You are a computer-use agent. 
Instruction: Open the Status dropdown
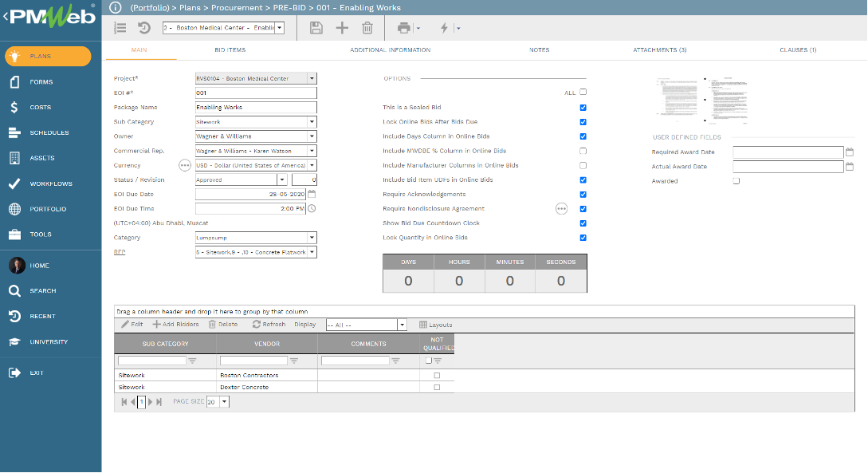(x=282, y=179)
